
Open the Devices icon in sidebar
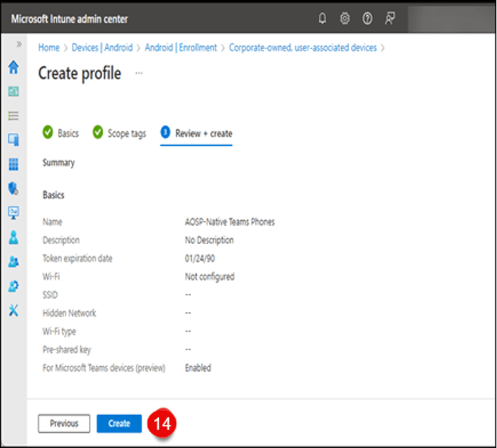[13, 140]
